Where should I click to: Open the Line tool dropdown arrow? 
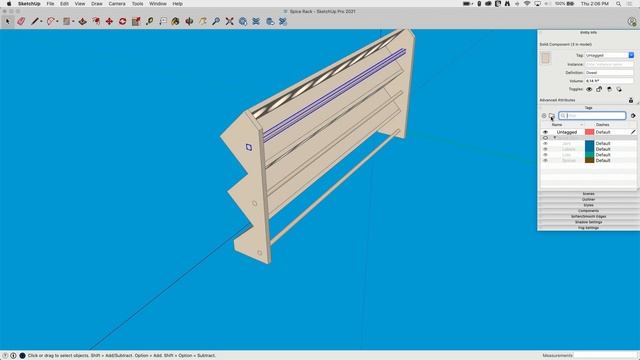tap(41, 22)
